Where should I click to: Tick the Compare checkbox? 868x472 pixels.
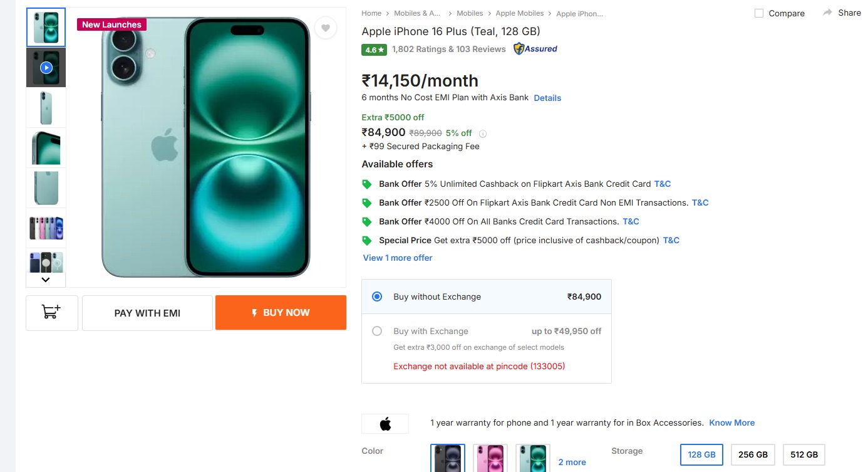(x=759, y=13)
